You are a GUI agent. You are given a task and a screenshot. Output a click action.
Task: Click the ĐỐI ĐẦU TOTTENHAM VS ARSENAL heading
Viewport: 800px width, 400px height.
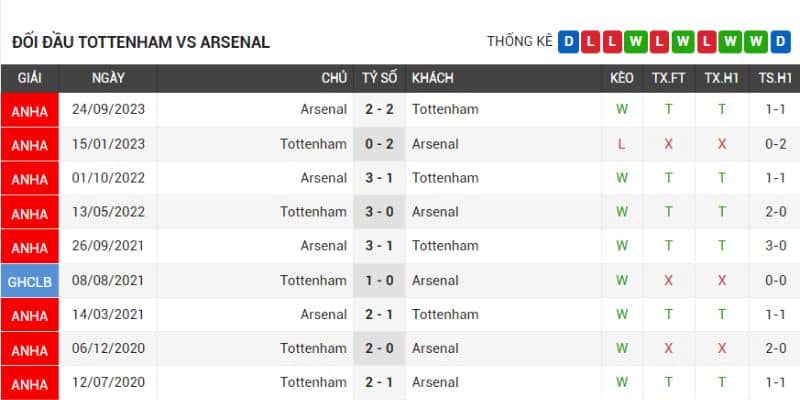tap(141, 43)
